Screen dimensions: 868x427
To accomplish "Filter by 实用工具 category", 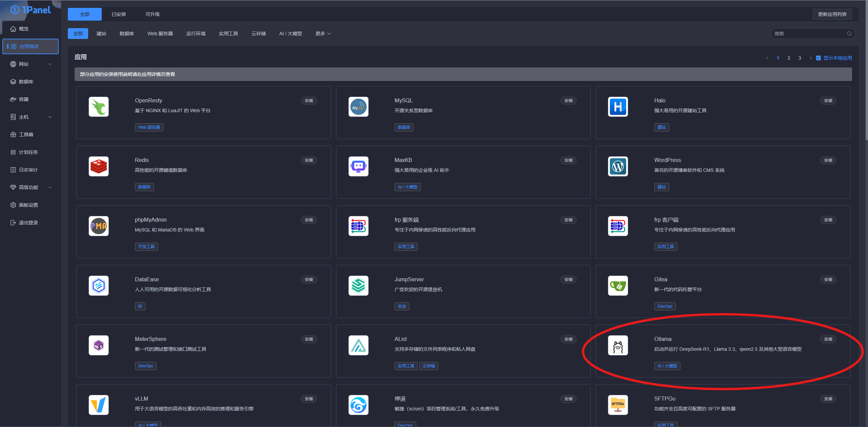I will (228, 34).
